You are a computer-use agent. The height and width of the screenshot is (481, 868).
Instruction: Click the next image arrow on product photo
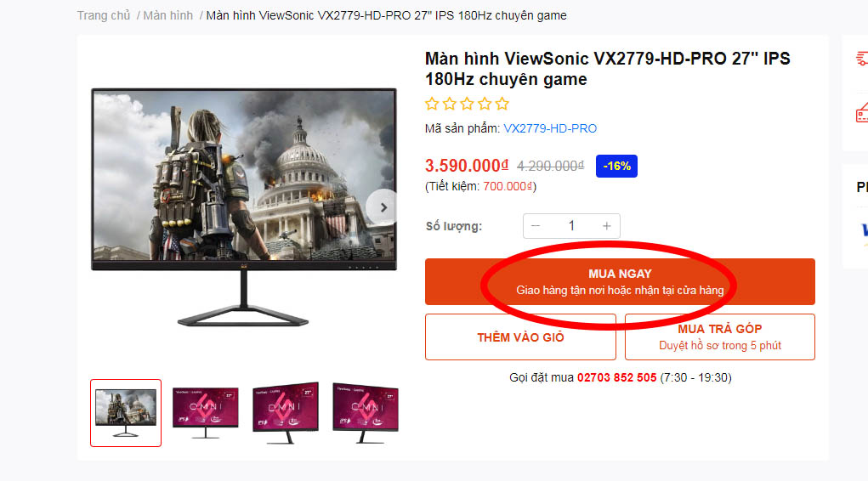tap(383, 207)
